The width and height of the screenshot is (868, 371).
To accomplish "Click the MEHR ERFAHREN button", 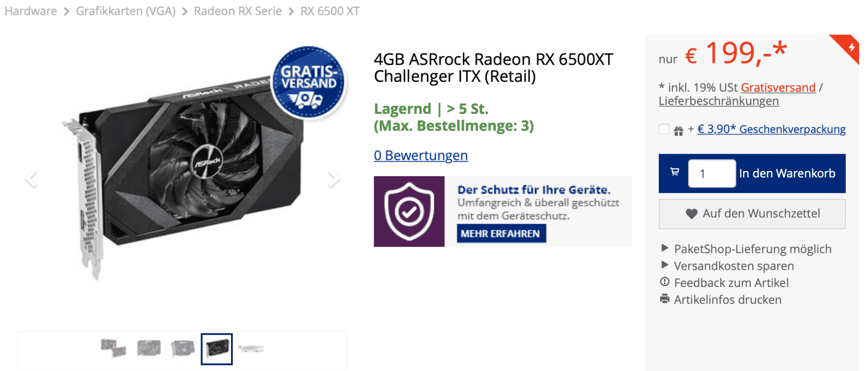I will coord(501,234).
